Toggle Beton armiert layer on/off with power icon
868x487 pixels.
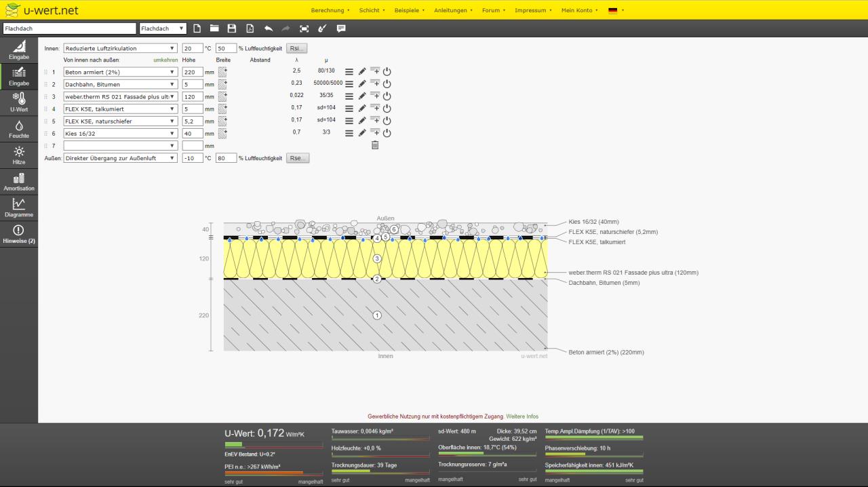tap(387, 72)
